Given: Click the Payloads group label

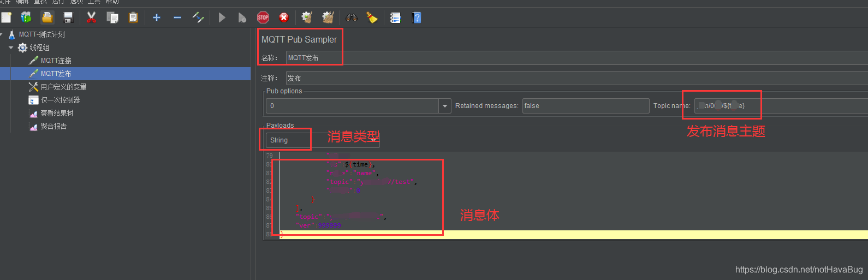Looking at the screenshot, I should tap(280, 126).
